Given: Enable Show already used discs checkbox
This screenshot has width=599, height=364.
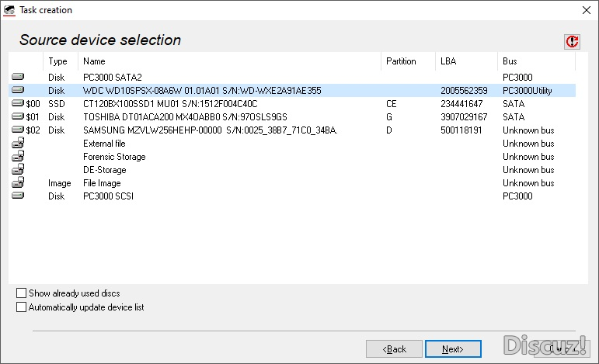Looking at the screenshot, I should pyautogui.click(x=22, y=293).
